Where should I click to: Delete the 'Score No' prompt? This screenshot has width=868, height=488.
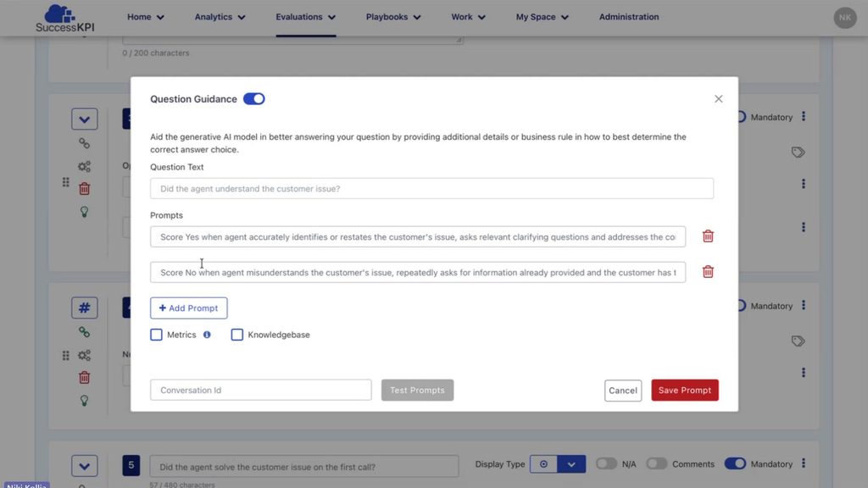(708, 272)
